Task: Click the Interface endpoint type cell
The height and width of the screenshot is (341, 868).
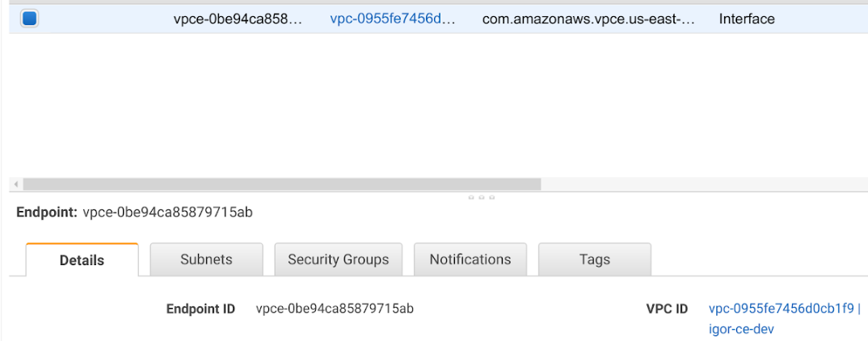Action: pyautogui.click(x=746, y=19)
